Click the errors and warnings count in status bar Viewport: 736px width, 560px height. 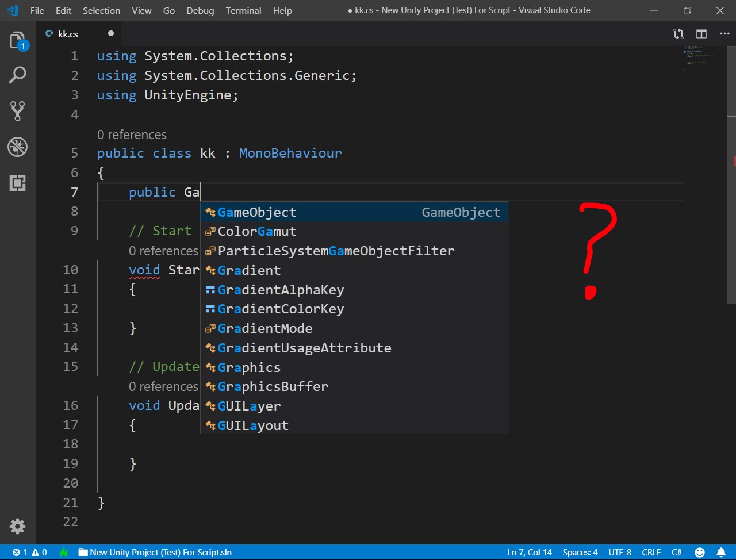click(x=30, y=553)
